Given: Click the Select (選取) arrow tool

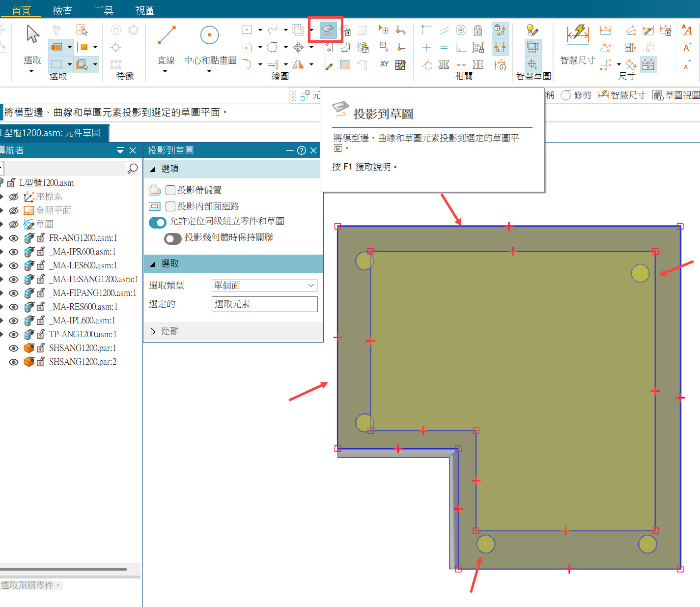Looking at the screenshot, I should tap(32, 34).
